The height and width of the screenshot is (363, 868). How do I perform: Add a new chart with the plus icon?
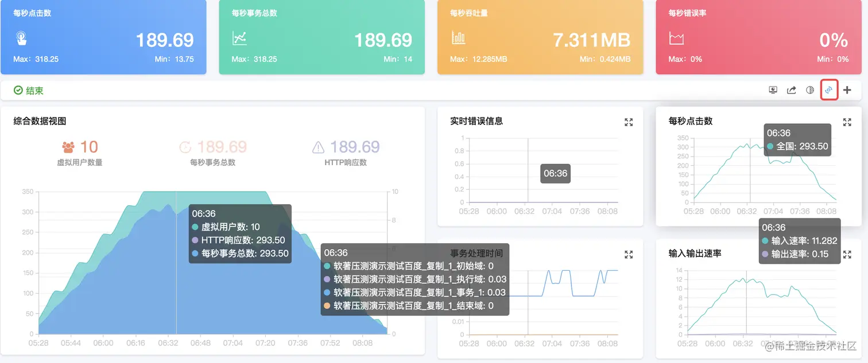pos(847,90)
